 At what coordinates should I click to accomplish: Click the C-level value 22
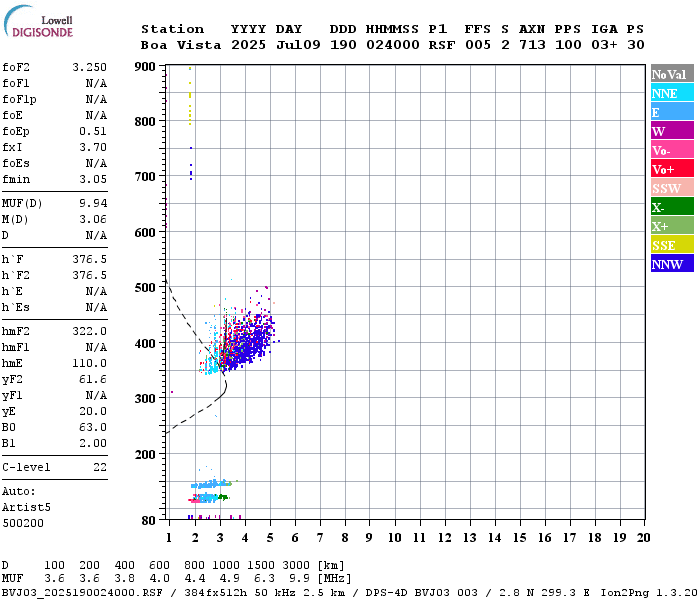click(99, 467)
